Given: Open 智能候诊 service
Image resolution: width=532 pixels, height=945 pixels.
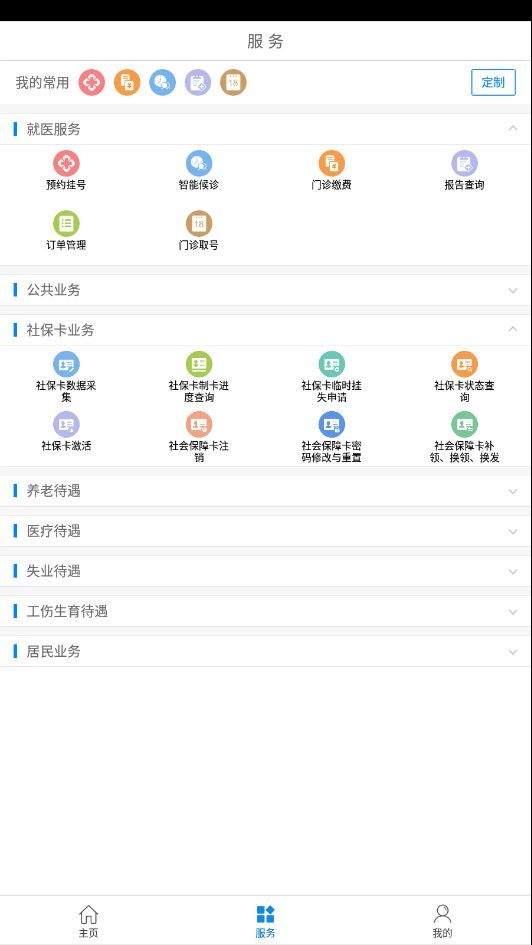Looking at the screenshot, I should [x=199, y=171].
